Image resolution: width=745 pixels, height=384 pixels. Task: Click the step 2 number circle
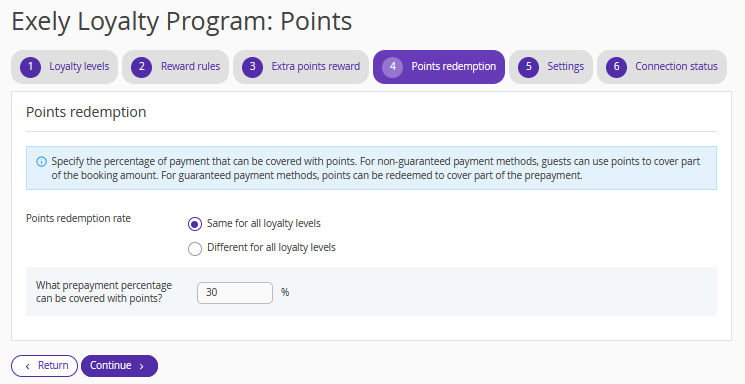tap(142, 67)
